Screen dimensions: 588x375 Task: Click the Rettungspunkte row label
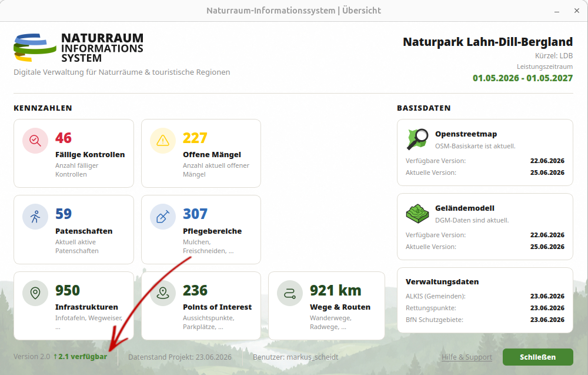coord(431,308)
